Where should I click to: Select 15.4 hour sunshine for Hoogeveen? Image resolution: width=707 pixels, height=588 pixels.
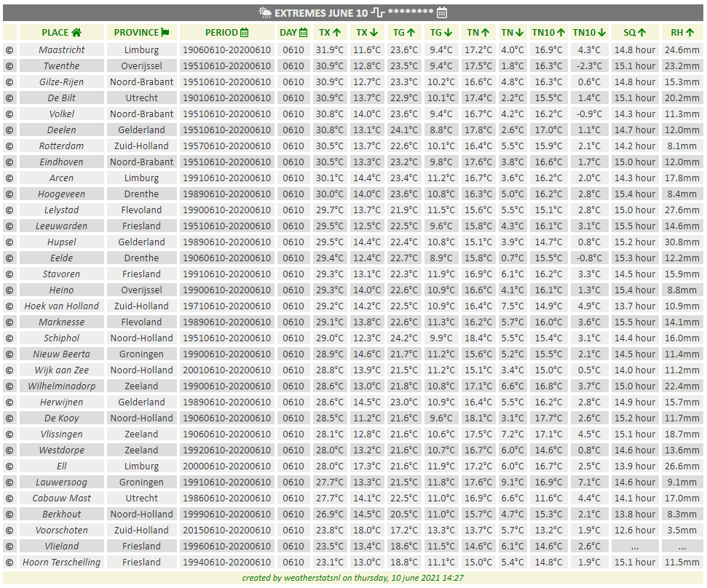(x=635, y=194)
